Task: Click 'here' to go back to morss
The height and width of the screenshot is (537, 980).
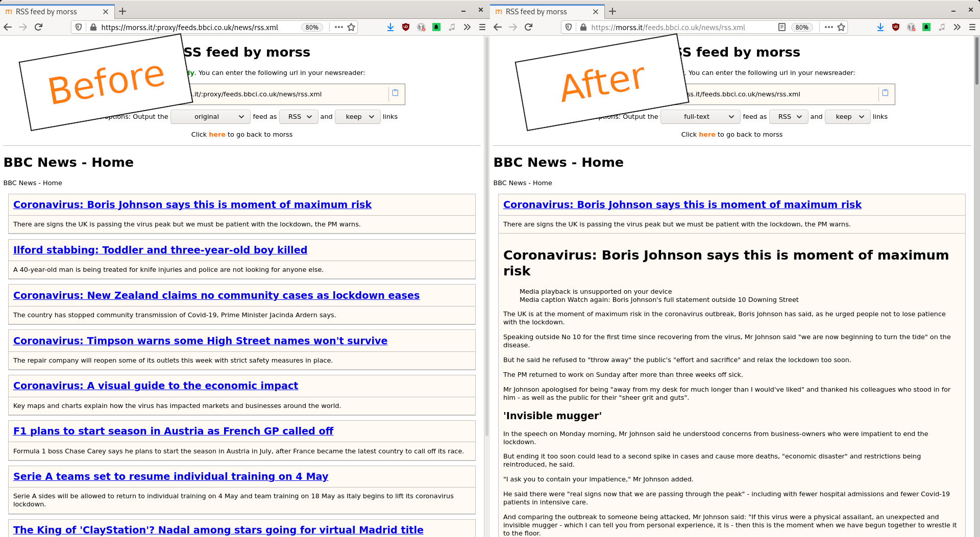Action: click(x=217, y=134)
